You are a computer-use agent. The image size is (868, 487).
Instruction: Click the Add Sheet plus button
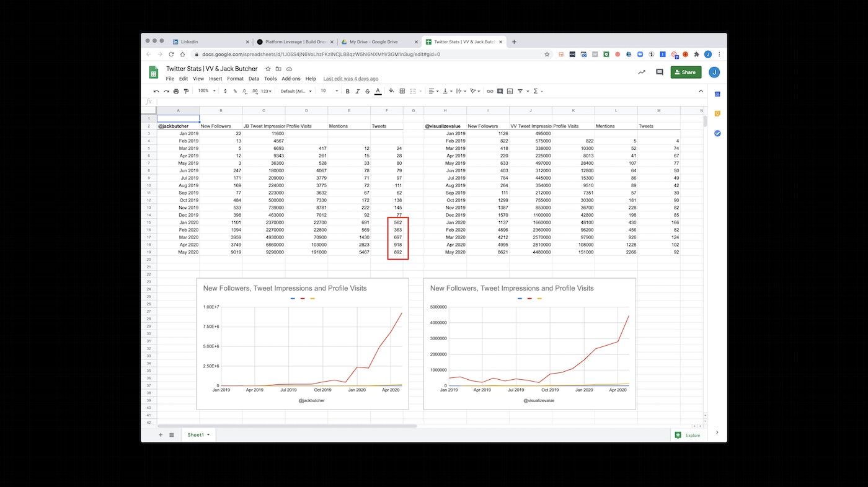(161, 435)
